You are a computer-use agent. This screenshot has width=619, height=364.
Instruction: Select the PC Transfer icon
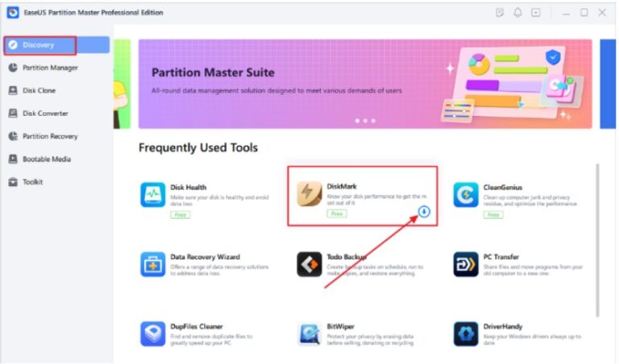[x=465, y=264]
